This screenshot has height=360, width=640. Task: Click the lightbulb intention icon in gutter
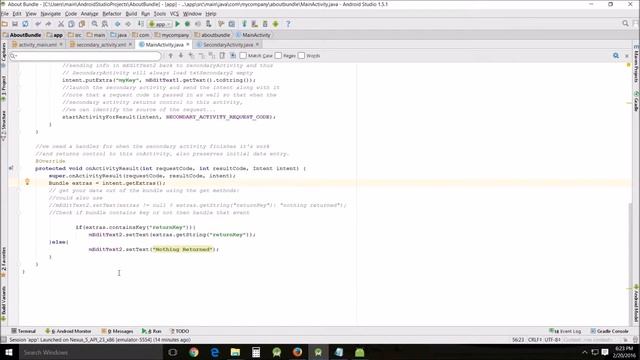click(27, 182)
